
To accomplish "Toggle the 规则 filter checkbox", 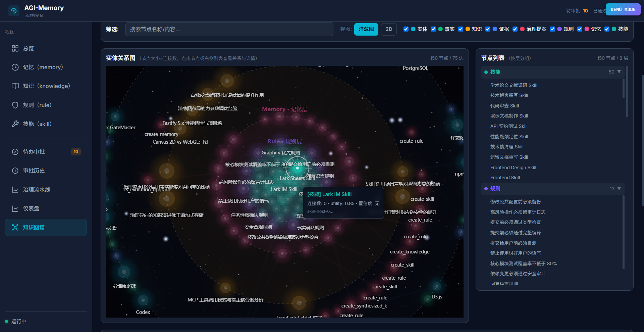I will coord(552,29).
